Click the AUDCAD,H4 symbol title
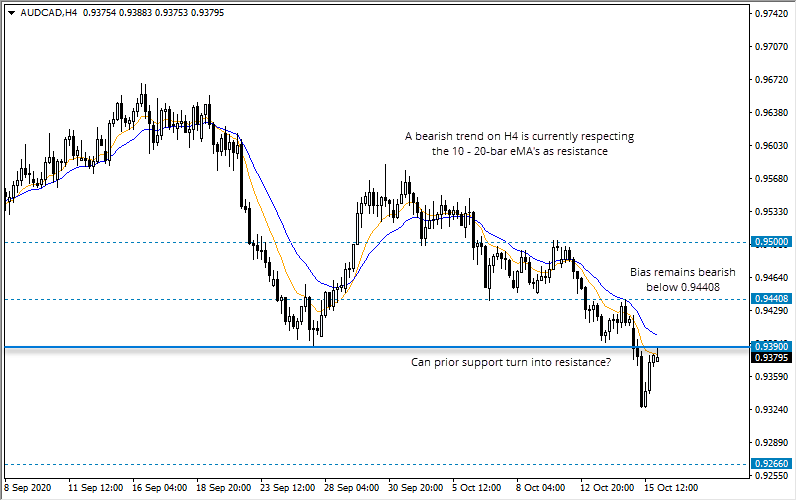Image resolution: width=797 pixels, height=501 pixels. (x=48, y=12)
